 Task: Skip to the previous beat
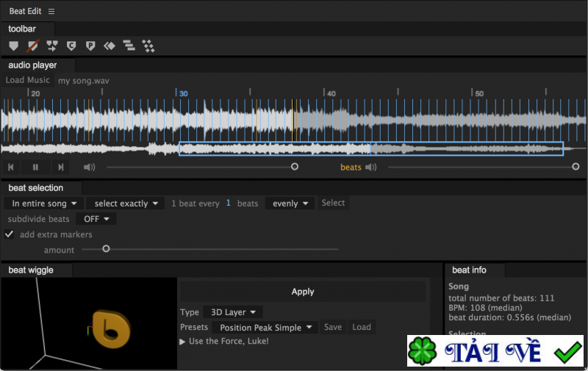point(11,168)
